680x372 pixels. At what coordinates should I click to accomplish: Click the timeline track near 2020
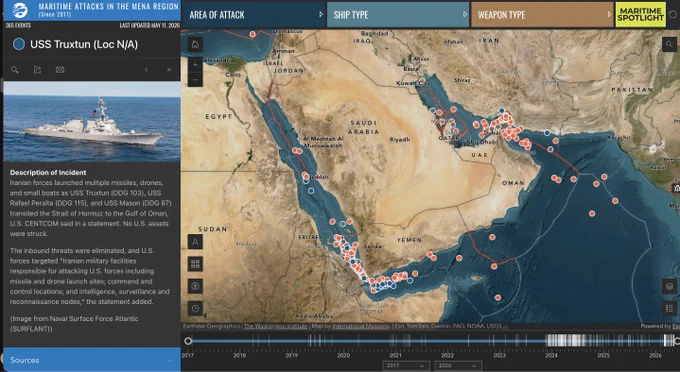pos(343,341)
